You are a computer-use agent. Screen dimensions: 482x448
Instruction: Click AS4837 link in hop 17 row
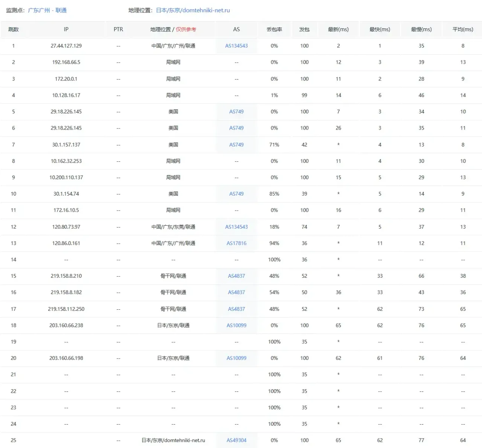click(236, 309)
